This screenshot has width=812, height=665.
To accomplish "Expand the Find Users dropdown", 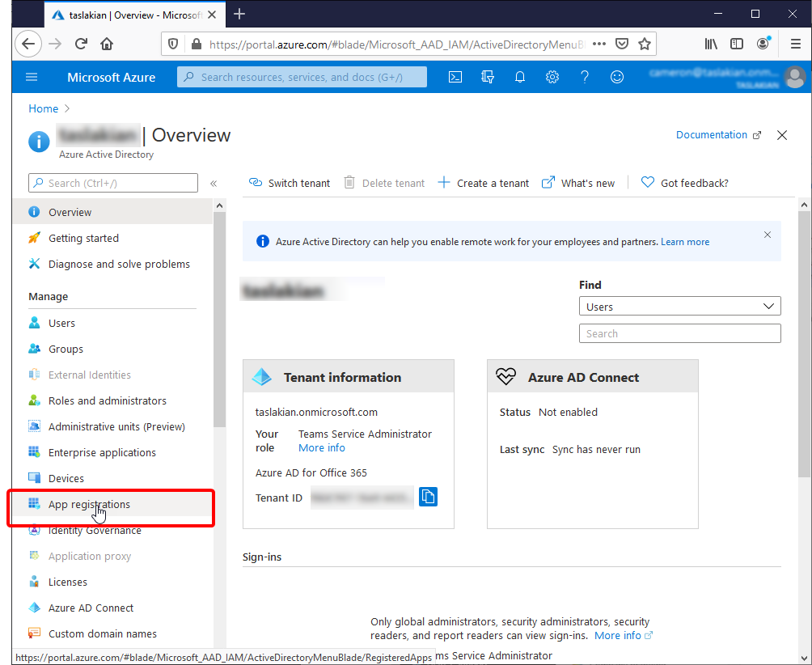I will (679, 306).
